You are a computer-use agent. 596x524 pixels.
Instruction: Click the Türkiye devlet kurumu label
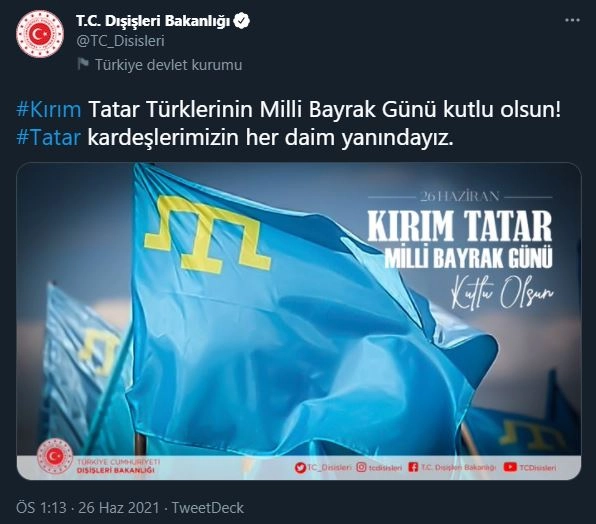pyautogui.click(x=168, y=65)
